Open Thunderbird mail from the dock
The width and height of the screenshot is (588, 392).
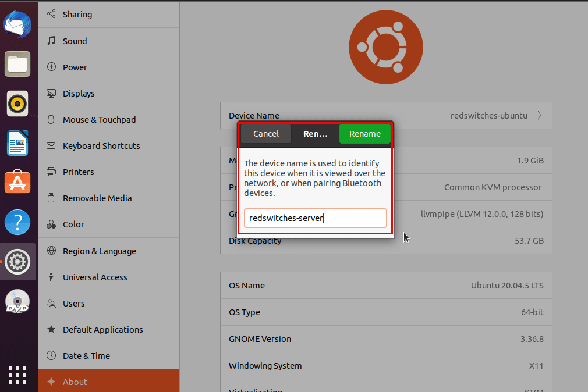click(x=17, y=24)
